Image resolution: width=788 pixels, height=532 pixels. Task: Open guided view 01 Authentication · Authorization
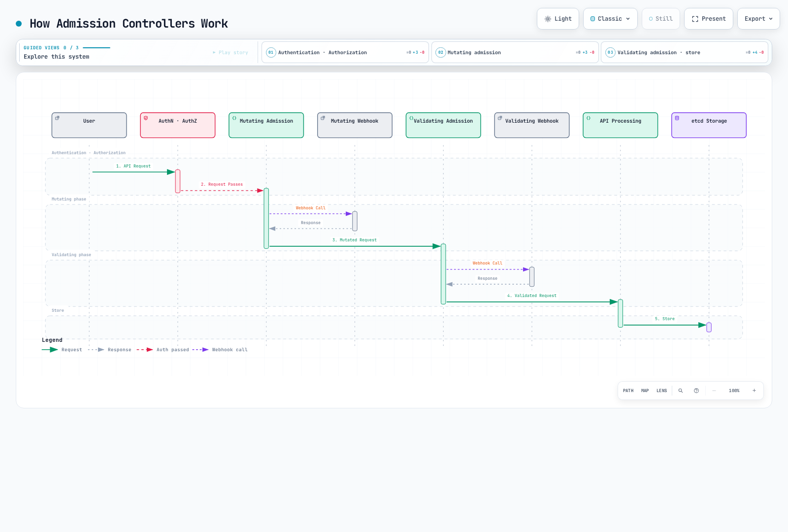coord(345,52)
